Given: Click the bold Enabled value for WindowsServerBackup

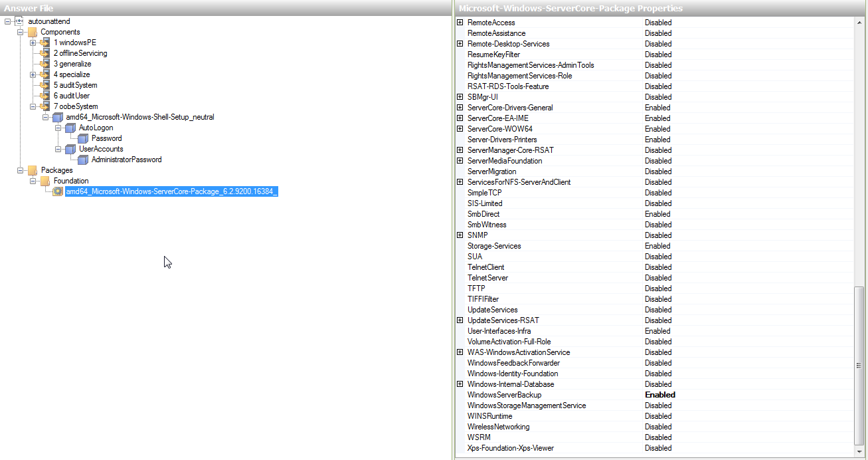Looking at the screenshot, I should [660, 395].
